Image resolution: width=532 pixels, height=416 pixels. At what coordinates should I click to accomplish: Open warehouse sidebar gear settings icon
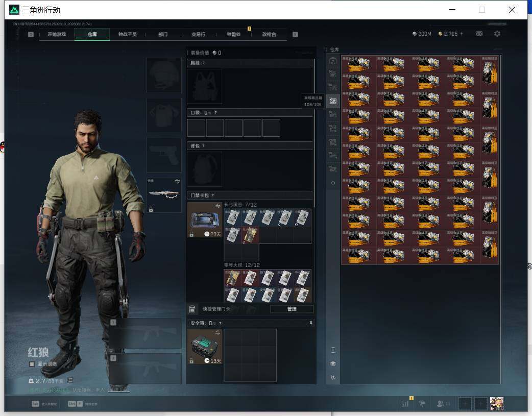click(333, 183)
